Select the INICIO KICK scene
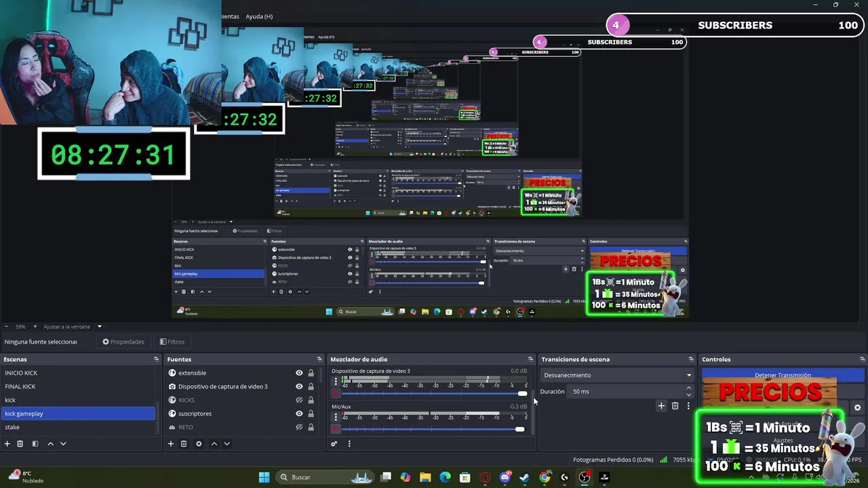The height and width of the screenshot is (488, 868). [x=79, y=373]
